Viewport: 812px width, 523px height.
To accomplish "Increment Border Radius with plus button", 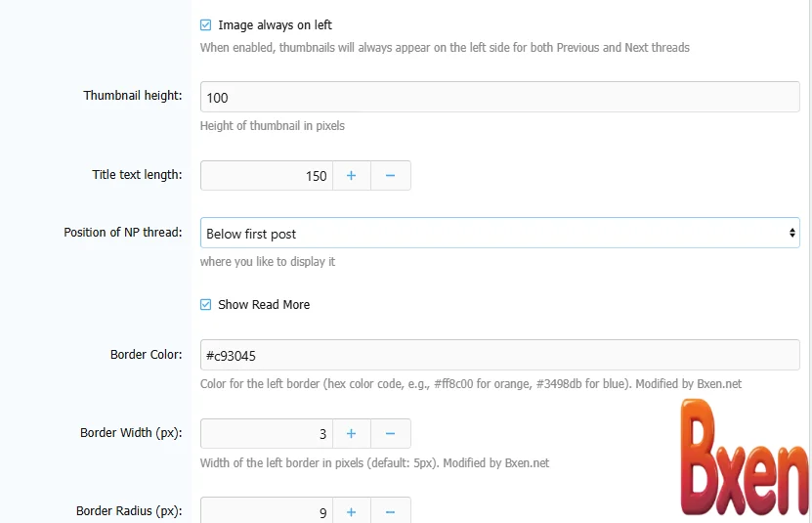I will [352, 511].
